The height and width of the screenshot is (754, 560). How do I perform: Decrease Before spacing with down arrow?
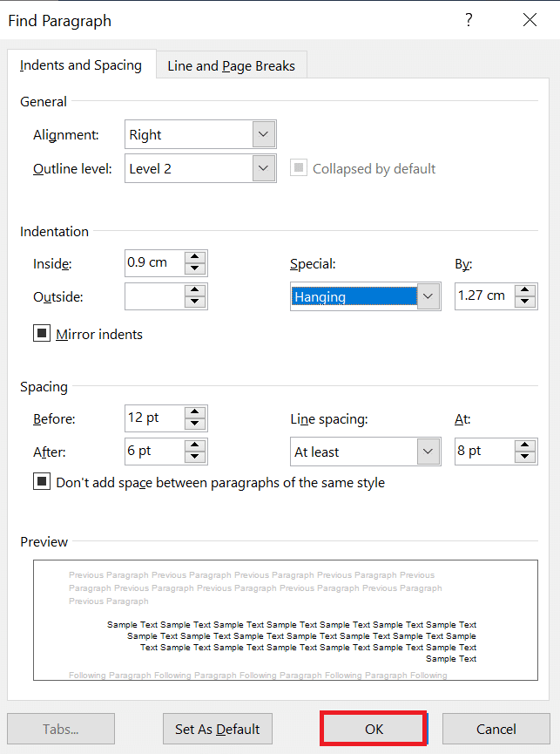(x=195, y=425)
